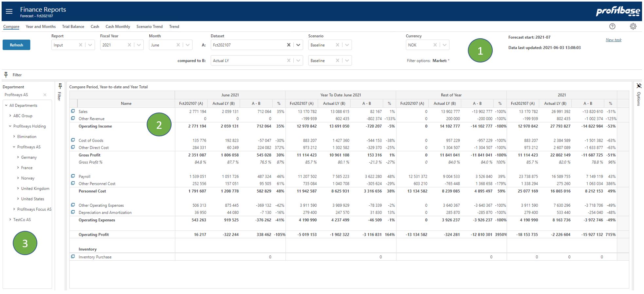Expand the Elimination tree node
644x294 pixels.
coord(14,136)
